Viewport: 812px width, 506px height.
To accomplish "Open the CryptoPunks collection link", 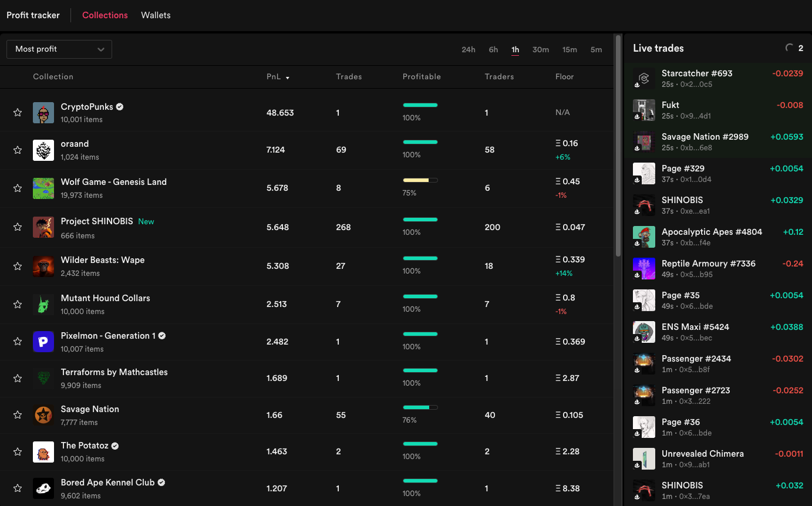I will (87, 107).
